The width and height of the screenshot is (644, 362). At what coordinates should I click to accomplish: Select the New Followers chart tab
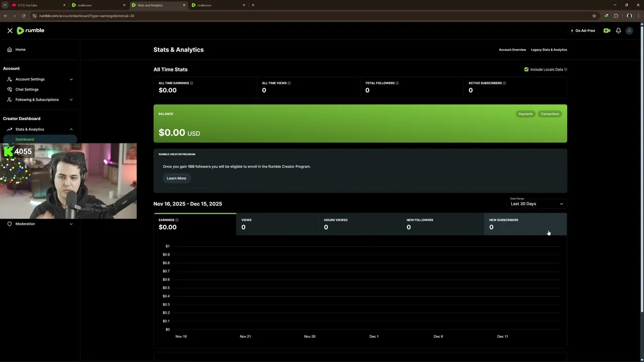coord(443,224)
